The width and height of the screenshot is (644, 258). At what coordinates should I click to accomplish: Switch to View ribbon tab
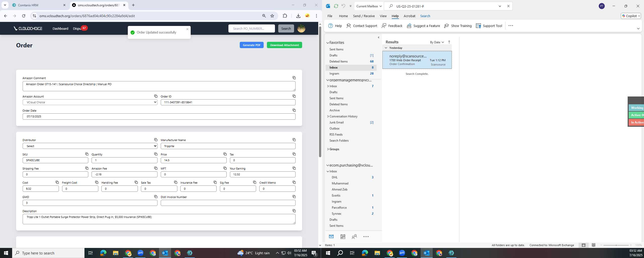click(383, 16)
